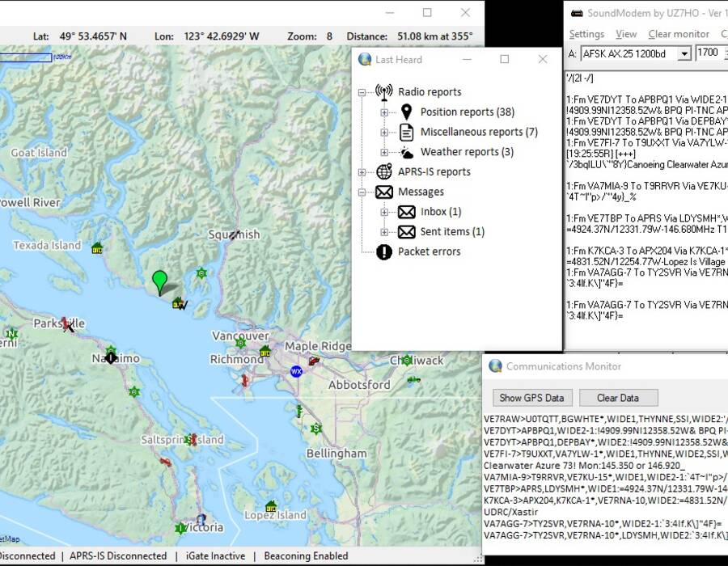The height and width of the screenshot is (566, 728).
Task: Click the Weather reports cloud icon
Action: (x=406, y=152)
